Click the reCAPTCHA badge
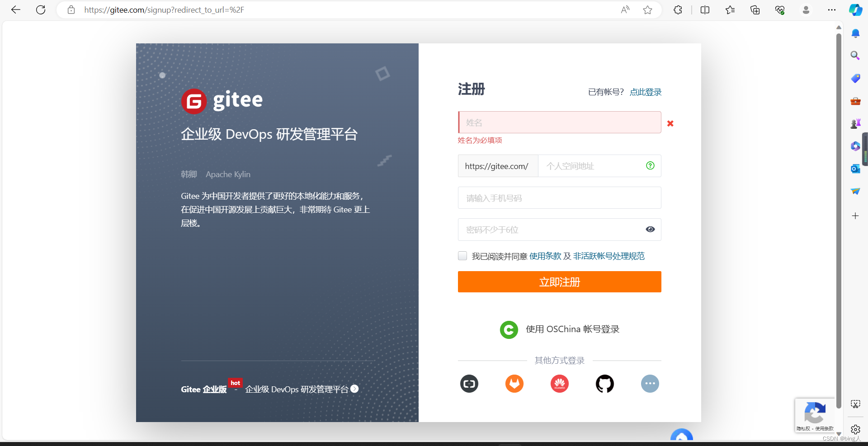868x446 pixels. (x=815, y=415)
